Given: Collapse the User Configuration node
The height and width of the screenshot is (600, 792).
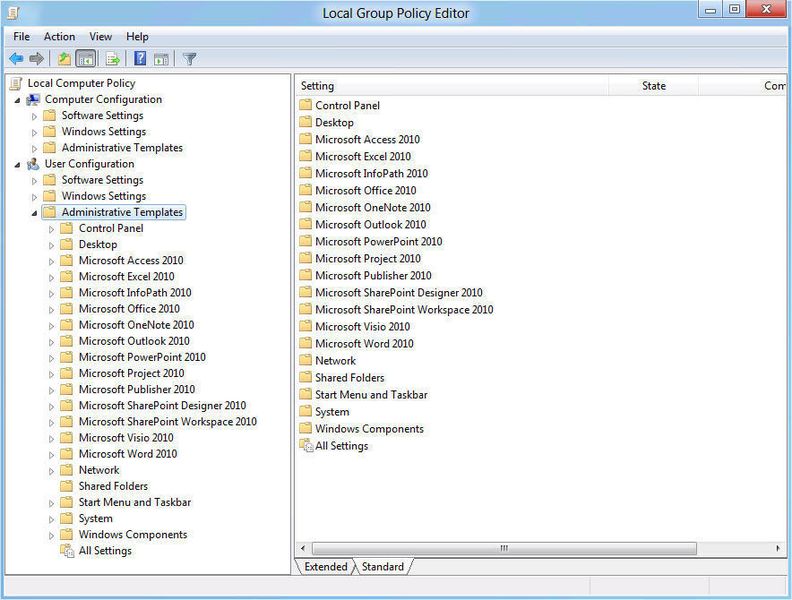Looking at the screenshot, I should pos(18,165).
